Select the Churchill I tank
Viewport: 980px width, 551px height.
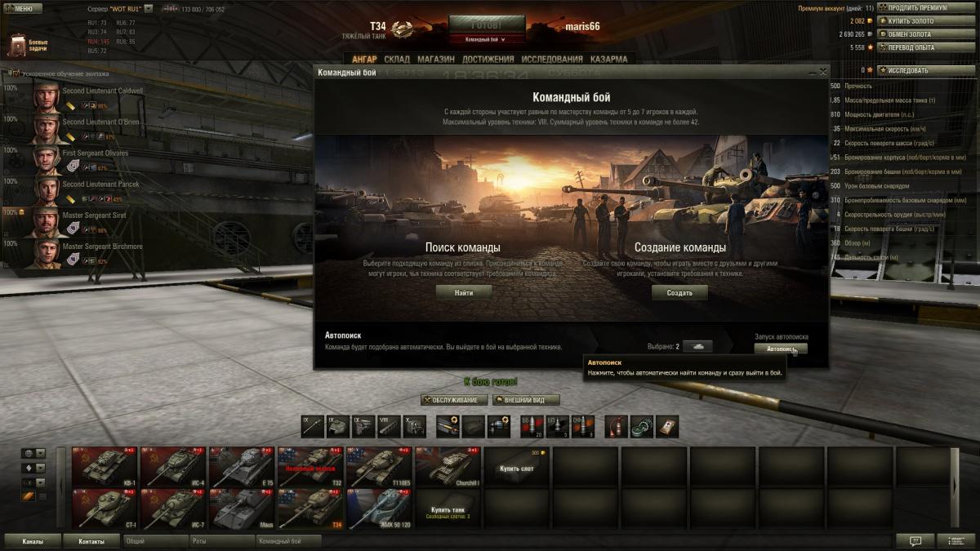[x=448, y=466]
